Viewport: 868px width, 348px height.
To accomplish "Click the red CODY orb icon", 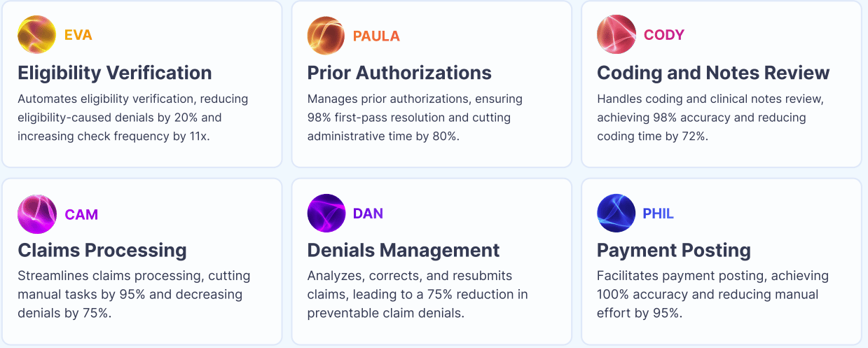I will [x=616, y=35].
